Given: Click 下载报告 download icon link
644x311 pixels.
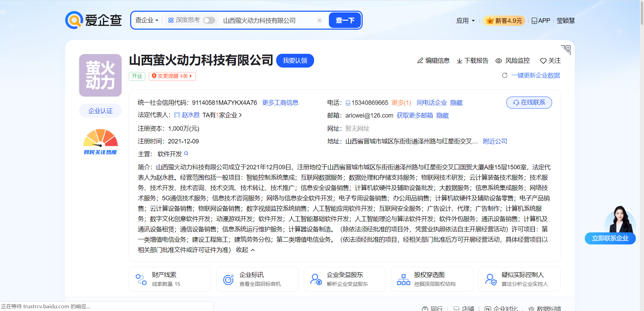Looking at the screenshot, I should point(472,61).
